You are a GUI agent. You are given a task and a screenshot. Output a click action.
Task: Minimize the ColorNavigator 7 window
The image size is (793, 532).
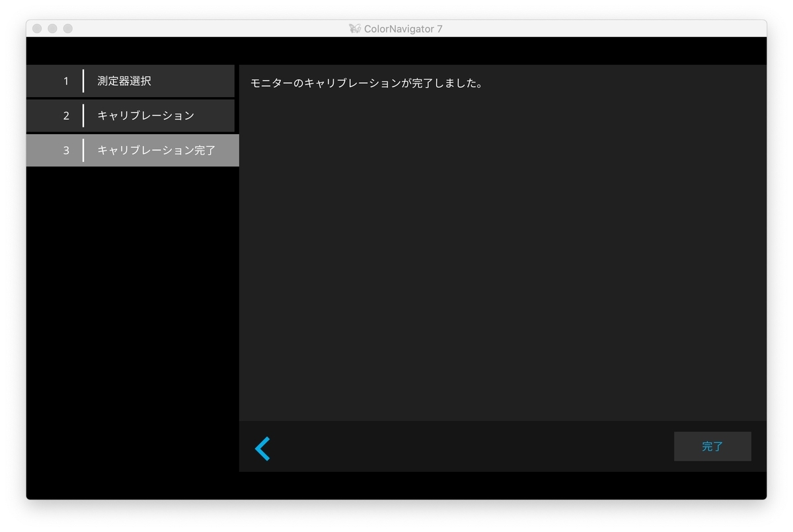[52, 28]
